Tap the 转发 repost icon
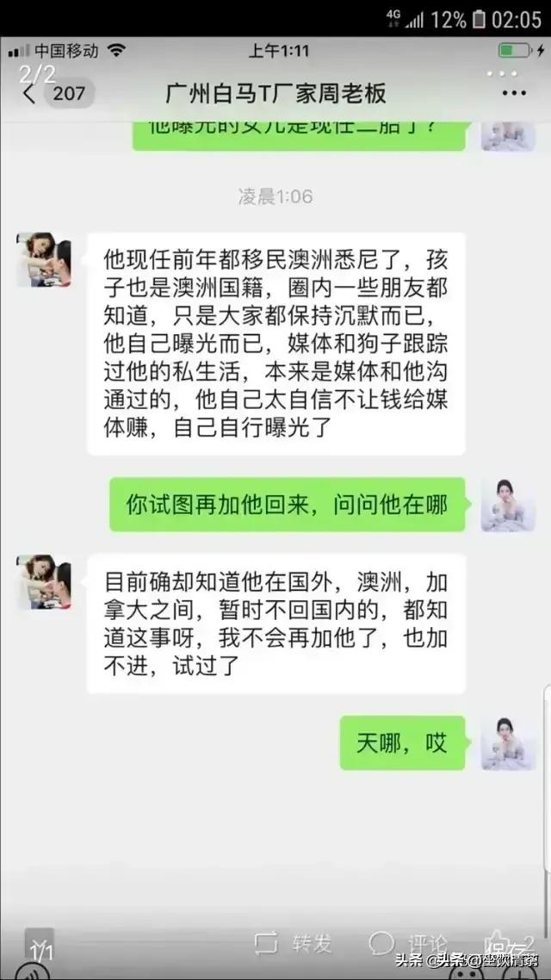551x980 pixels. click(x=266, y=942)
